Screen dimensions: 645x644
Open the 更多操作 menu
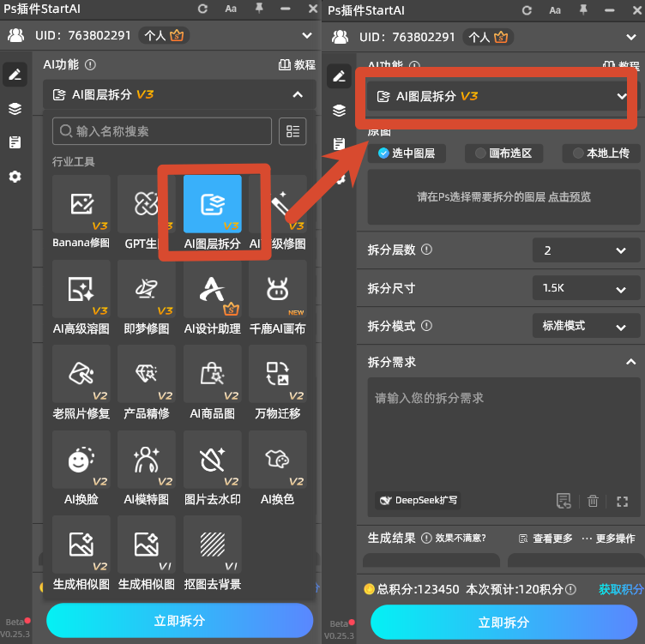tap(608, 539)
